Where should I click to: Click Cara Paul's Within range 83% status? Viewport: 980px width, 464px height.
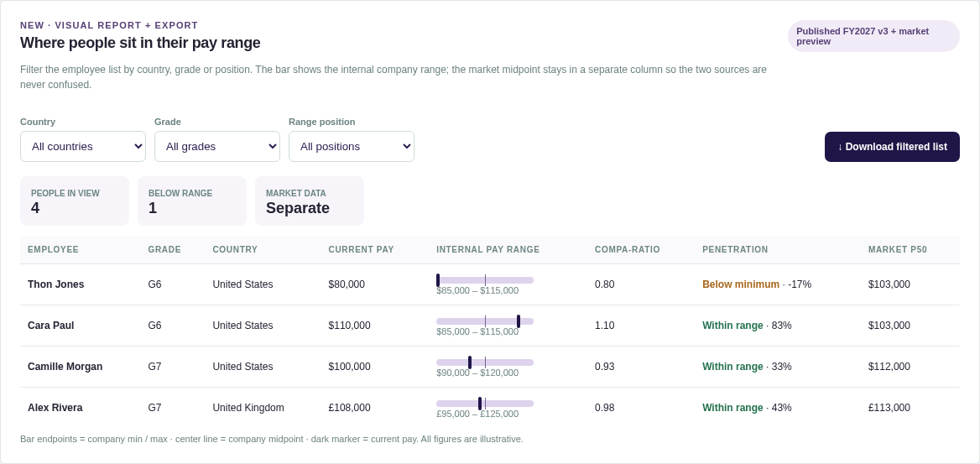tap(747, 326)
